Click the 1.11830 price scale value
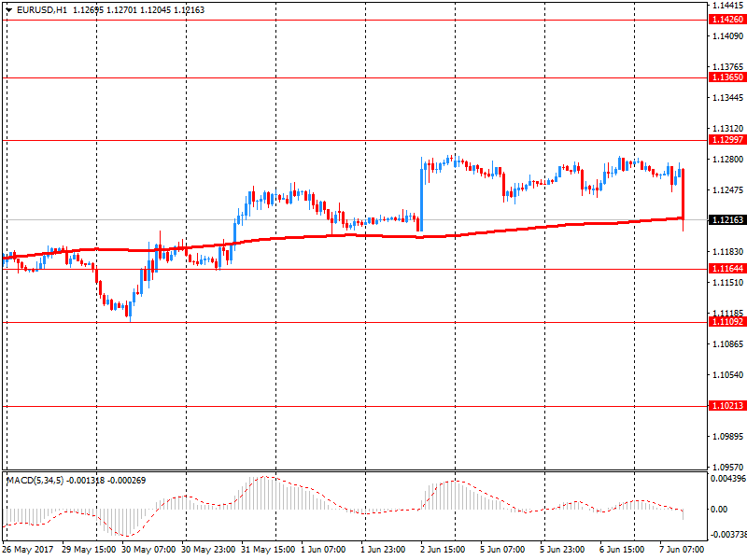Screen dimensions: 747x560 click(727, 252)
